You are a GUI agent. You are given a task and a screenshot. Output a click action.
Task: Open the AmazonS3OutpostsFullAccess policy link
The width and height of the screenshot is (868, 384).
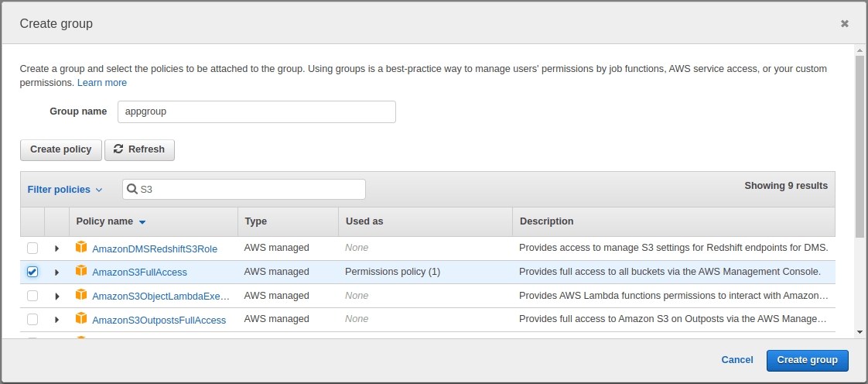159,320
